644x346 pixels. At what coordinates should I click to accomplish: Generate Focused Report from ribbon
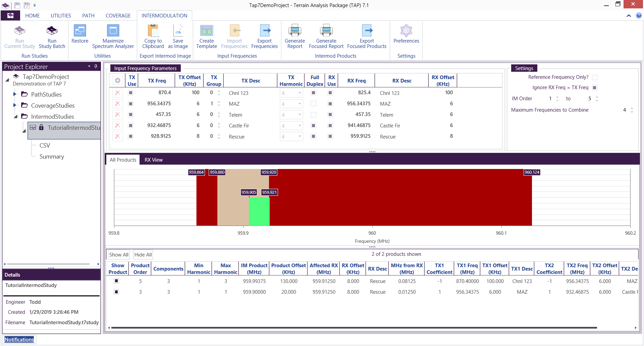(326, 31)
